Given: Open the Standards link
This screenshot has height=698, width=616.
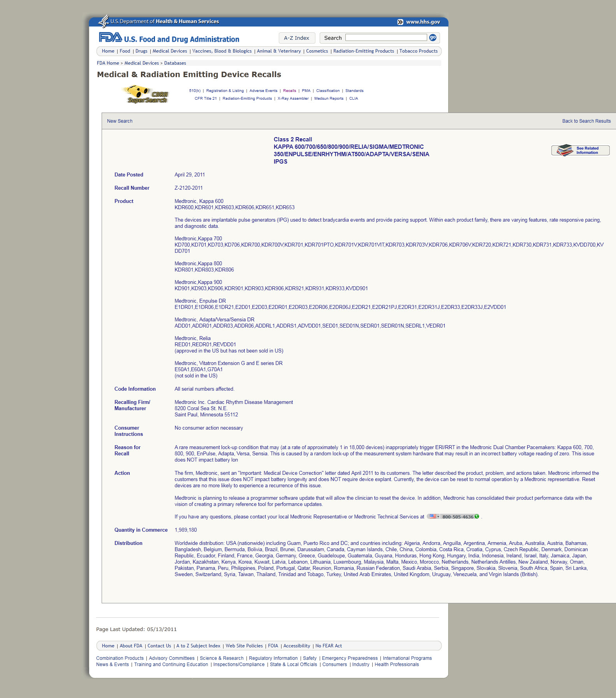Looking at the screenshot, I should pos(354,91).
